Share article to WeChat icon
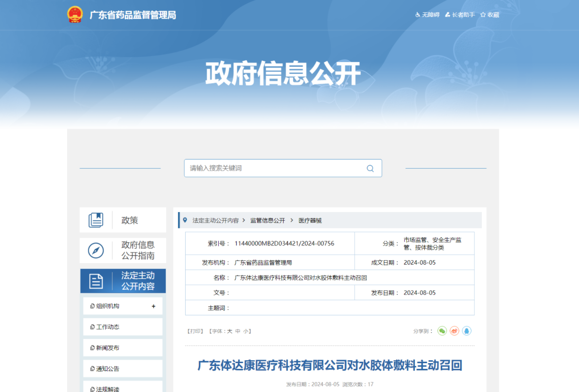The image size is (579, 392). pyautogui.click(x=442, y=331)
